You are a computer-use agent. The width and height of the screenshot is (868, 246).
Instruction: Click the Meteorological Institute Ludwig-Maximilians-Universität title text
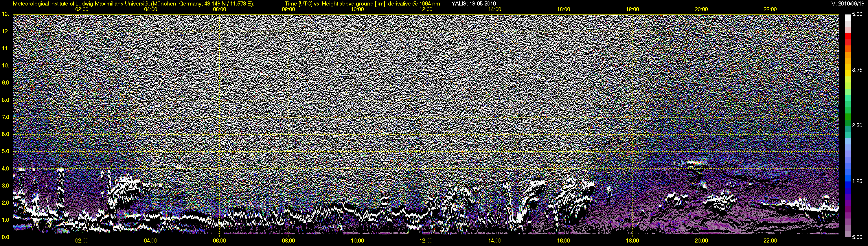pyautogui.click(x=133, y=4)
